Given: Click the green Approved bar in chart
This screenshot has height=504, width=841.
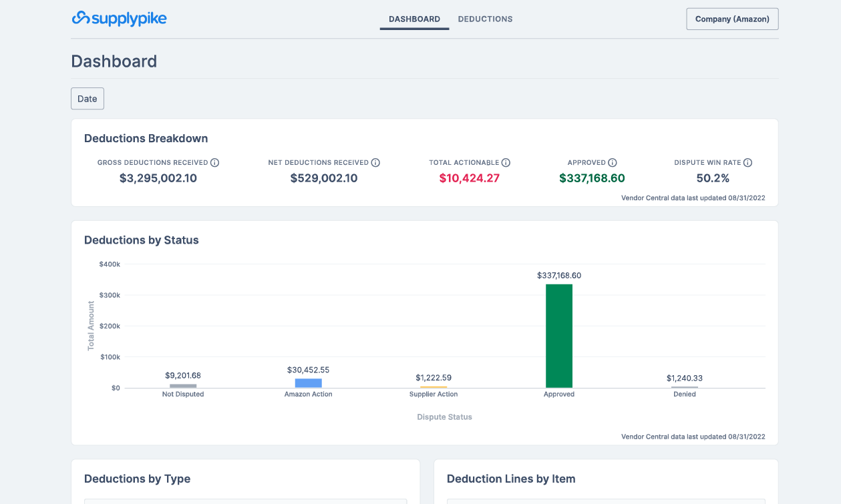Looking at the screenshot, I should (559, 336).
